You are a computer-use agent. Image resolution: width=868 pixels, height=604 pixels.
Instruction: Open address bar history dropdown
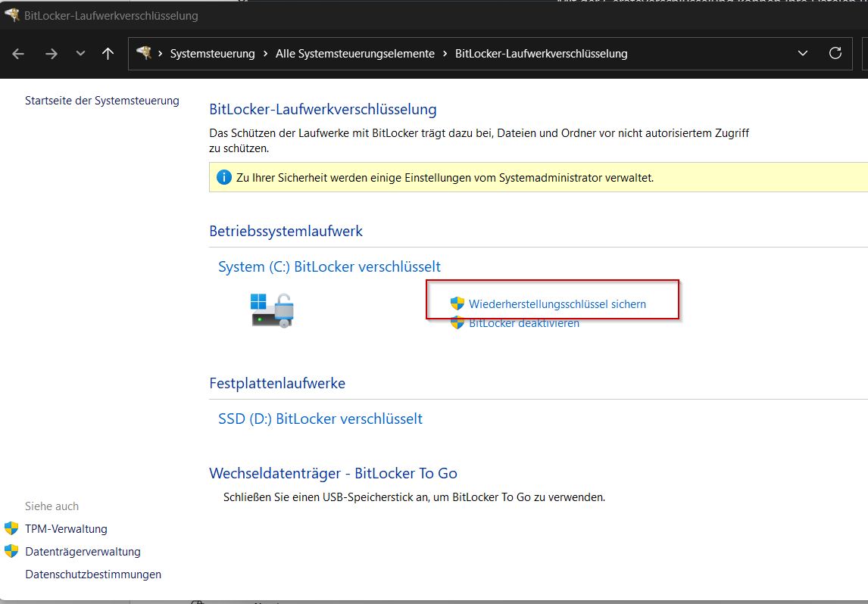click(803, 54)
